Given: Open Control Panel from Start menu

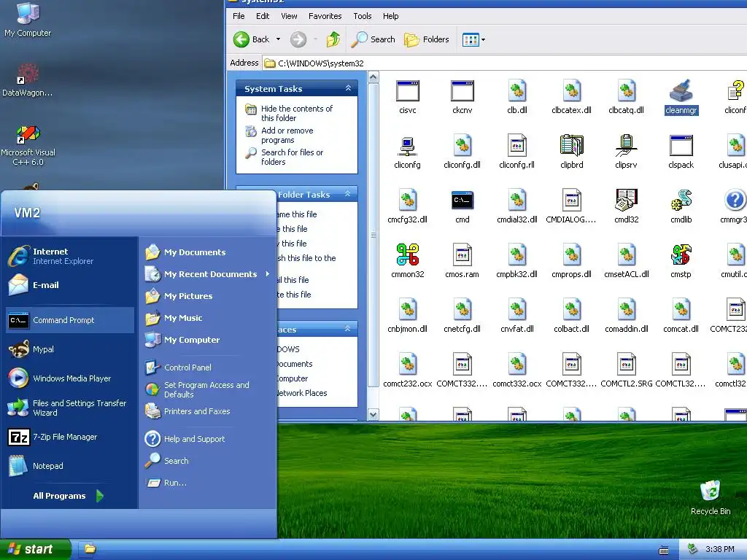Looking at the screenshot, I should click(x=208, y=367).
